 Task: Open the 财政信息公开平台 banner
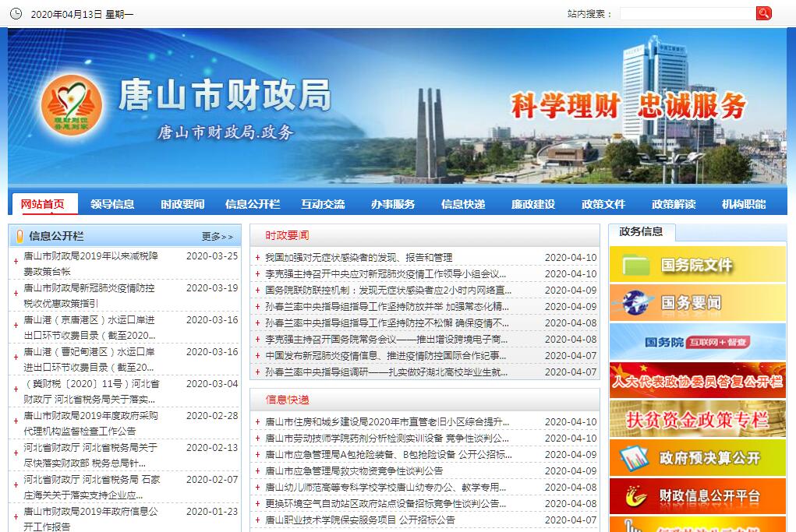697,496
